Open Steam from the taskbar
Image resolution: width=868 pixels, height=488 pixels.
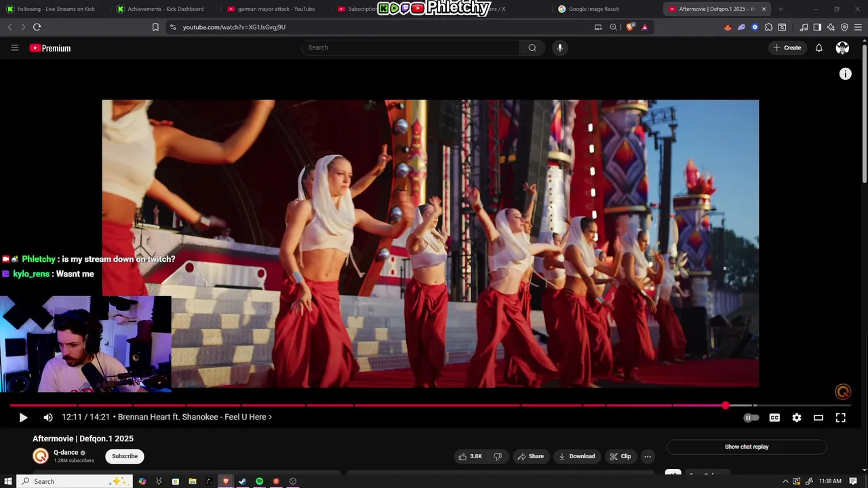[x=242, y=481]
